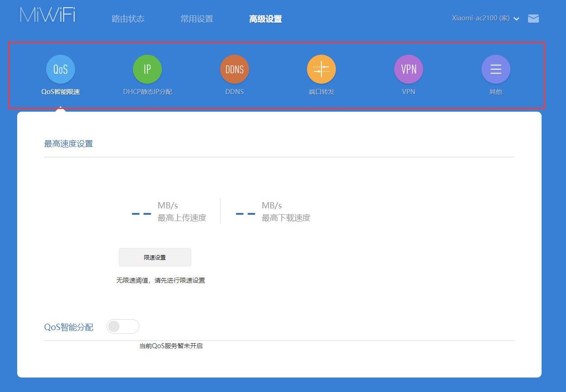Click the QoS智能限速 label text
Screen dimensions: 566x392
point(61,92)
